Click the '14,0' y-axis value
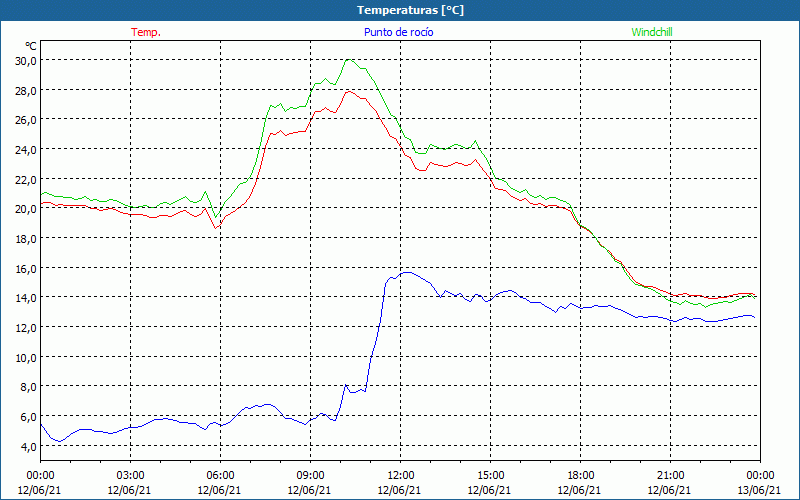Screen dimensions: 800x500 click(x=26, y=298)
